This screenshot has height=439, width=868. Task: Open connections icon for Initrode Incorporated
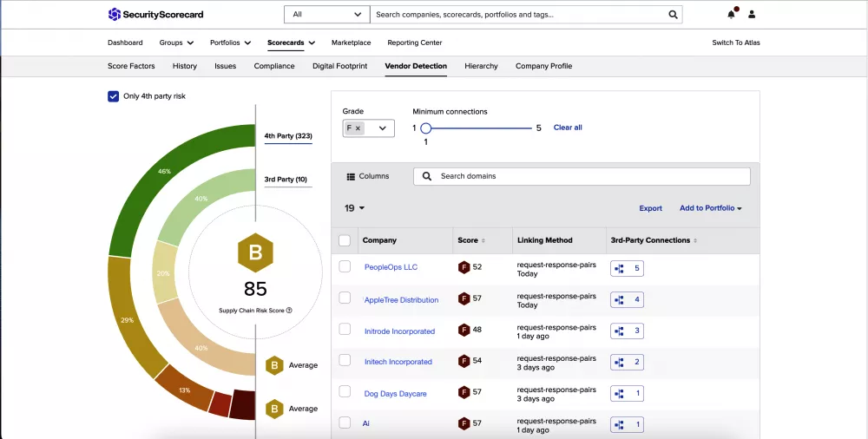(627, 331)
